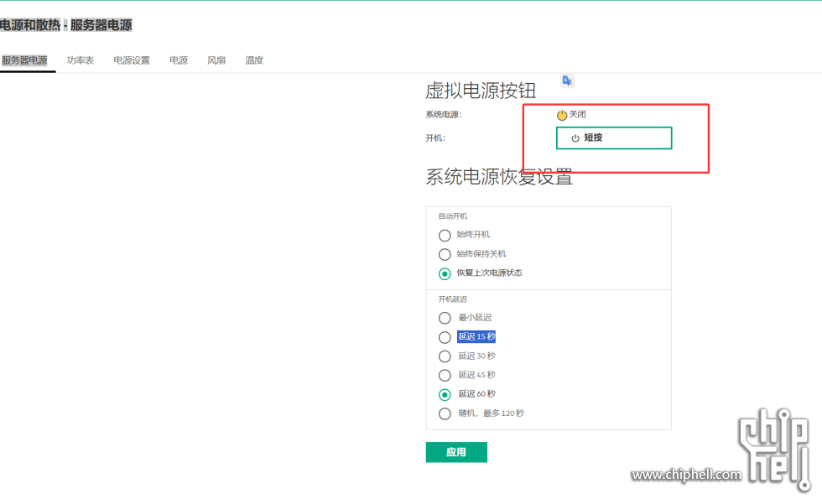Click the 电源和散热 - 服务器电源 page title
Viewport: 822px width, 504px height.
[66, 25]
